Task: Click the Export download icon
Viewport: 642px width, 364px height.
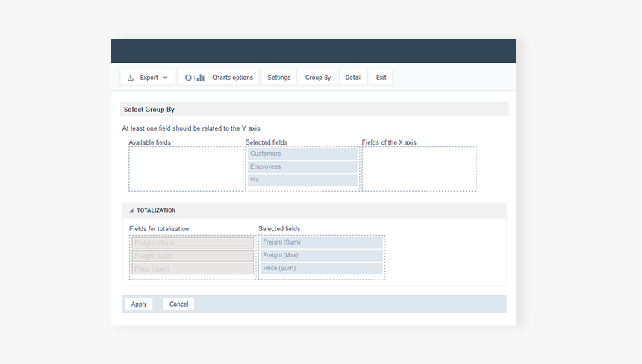Action: pos(131,78)
